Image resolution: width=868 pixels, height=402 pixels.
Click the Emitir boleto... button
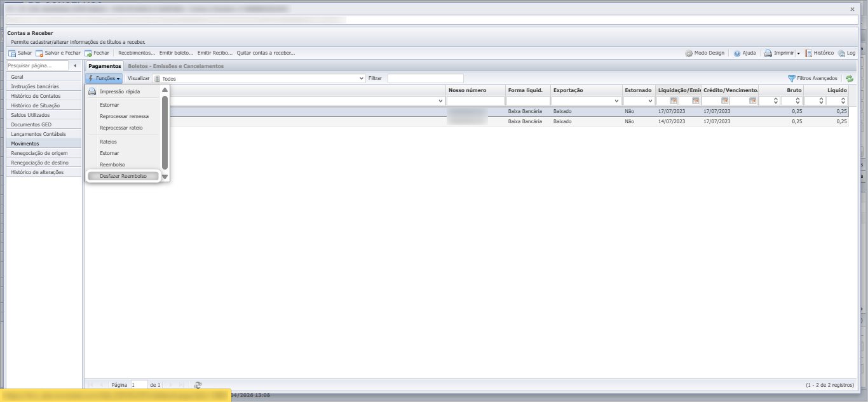point(177,53)
